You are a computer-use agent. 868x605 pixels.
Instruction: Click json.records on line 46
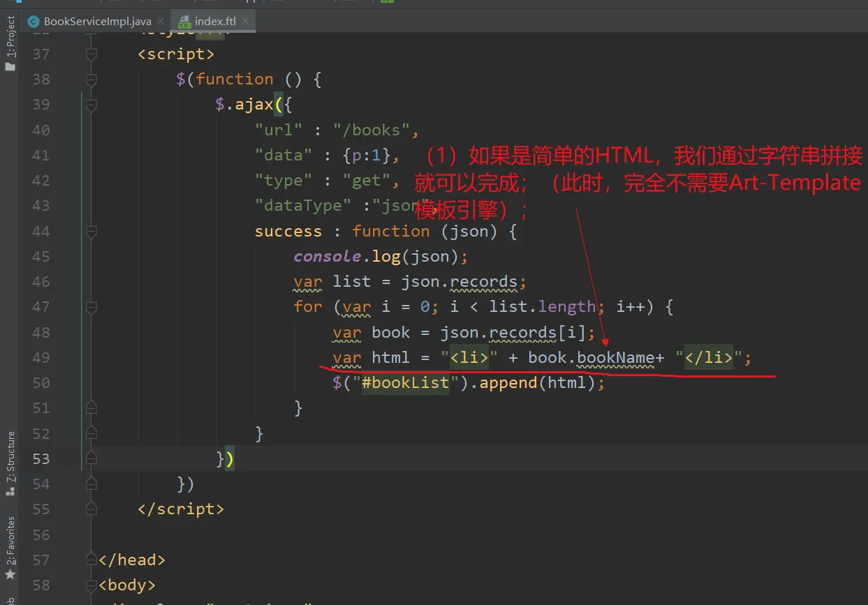pos(459,282)
